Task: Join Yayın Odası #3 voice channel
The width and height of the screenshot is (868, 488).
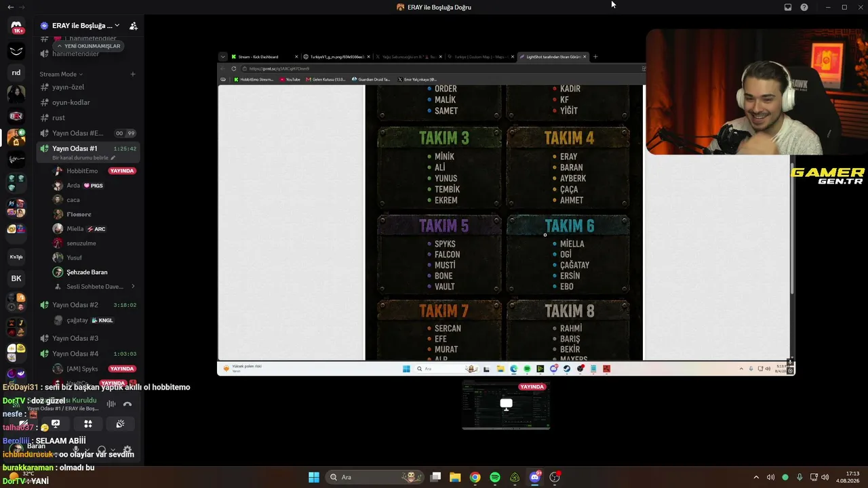Action: 88,338
